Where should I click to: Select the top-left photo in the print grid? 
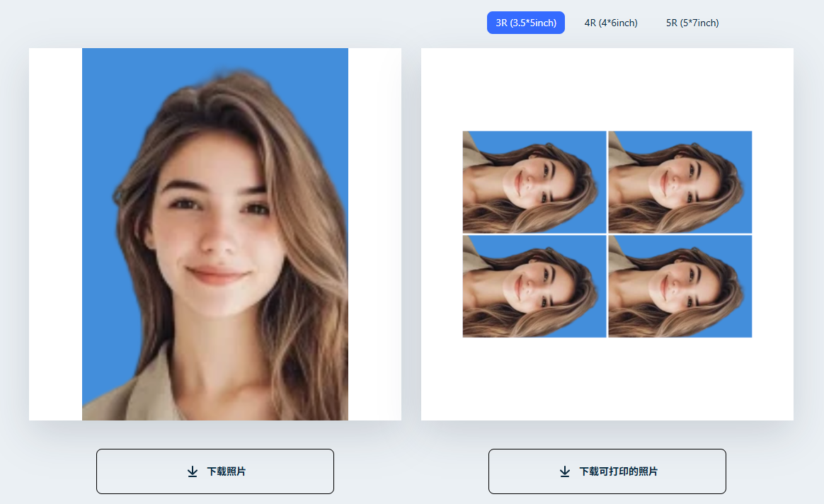pyautogui.click(x=534, y=182)
